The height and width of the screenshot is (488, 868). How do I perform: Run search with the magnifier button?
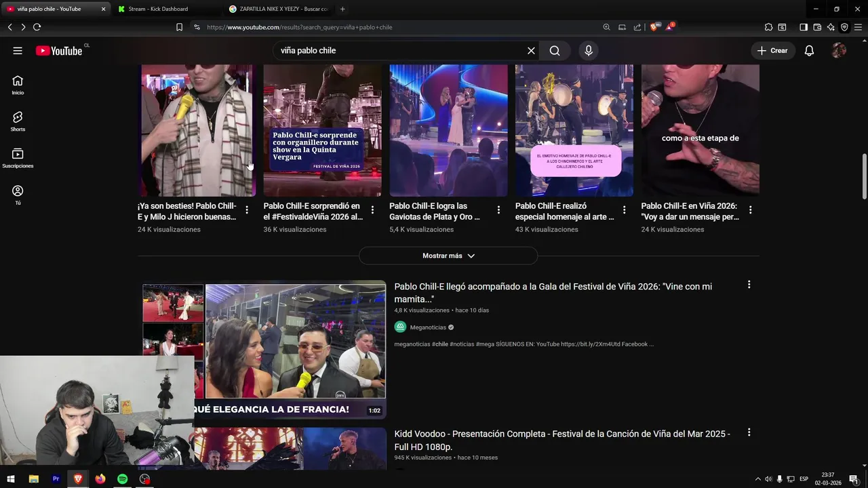(555, 51)
